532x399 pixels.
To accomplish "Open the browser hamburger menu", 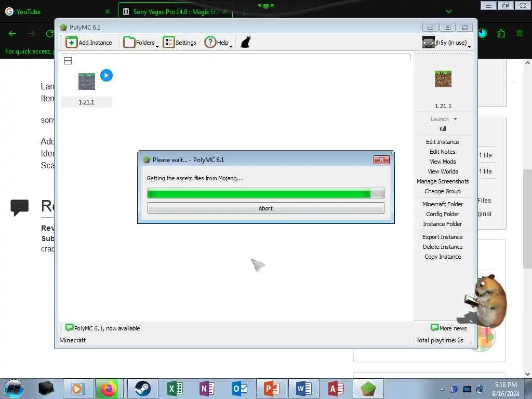I will tap(520, 33).
